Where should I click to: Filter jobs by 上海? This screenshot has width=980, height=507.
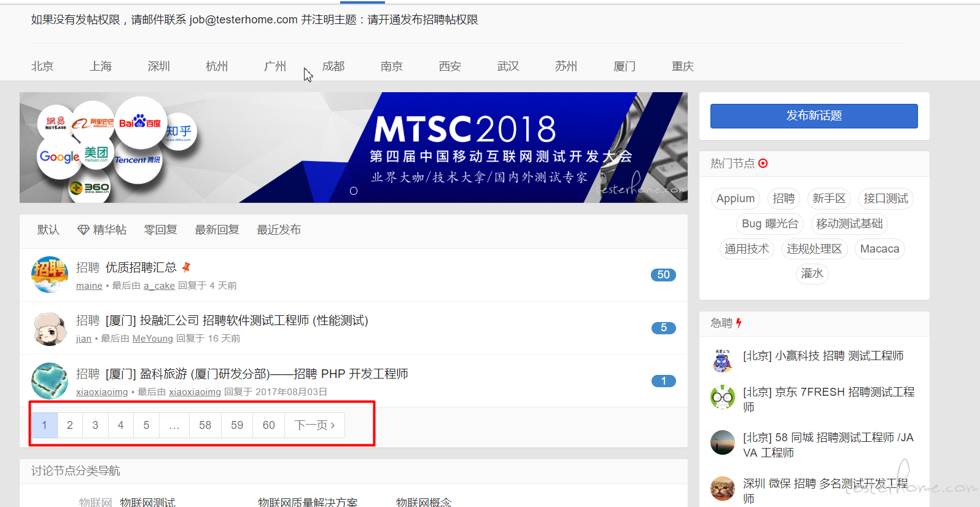pos(101,66)
